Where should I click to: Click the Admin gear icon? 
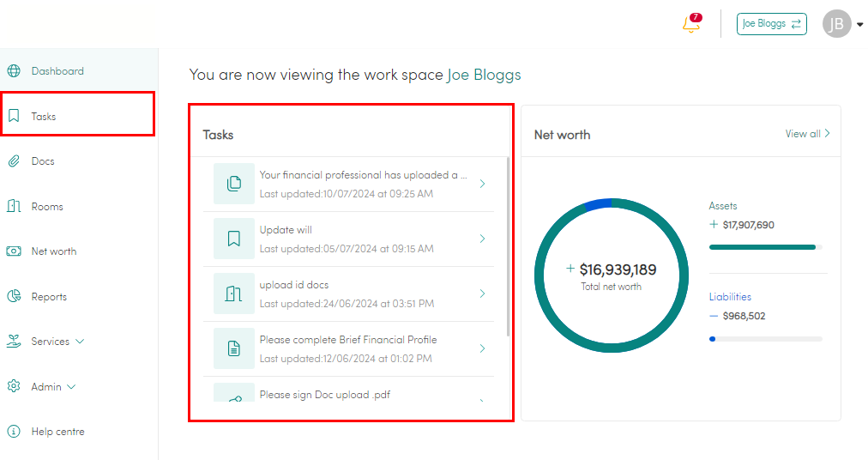pos(14,386)
